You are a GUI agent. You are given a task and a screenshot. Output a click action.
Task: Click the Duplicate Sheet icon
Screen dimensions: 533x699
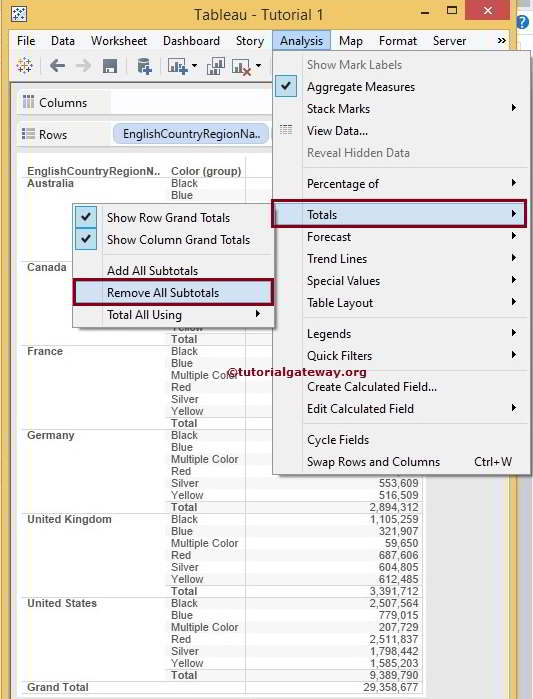(215, 66)
